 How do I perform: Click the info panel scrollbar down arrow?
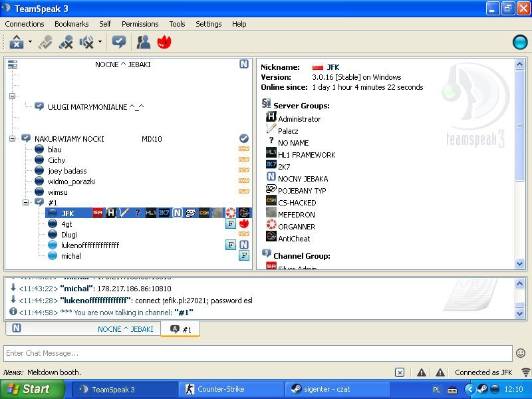click(520, 263)
